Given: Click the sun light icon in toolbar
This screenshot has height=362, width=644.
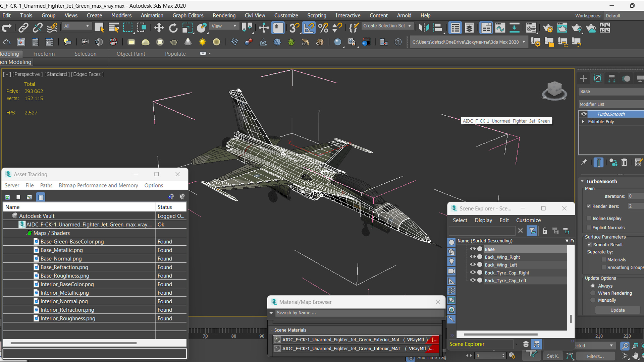Looking at the screenshot, I should pyautogui.click(x=202, y=42).
